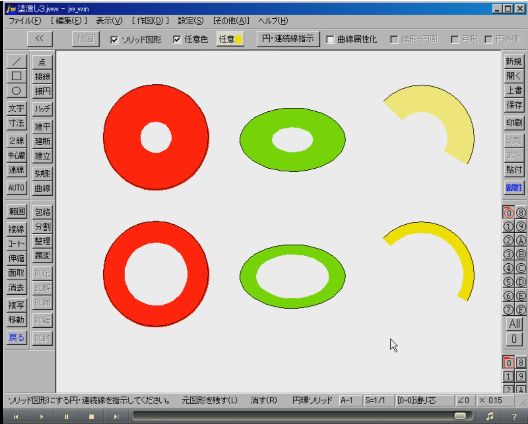Toggle the ソリッド図形 checkbox
The image size is (528, 424).
point(114,40)
